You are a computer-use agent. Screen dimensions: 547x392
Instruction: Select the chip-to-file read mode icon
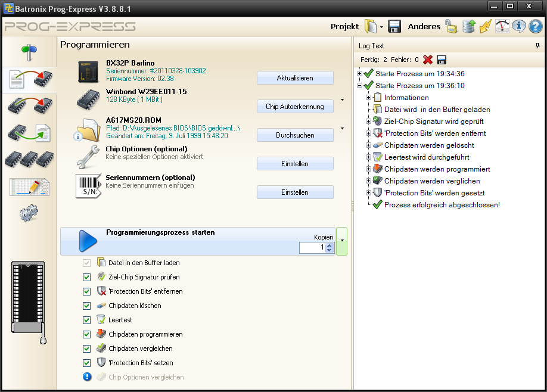pos(29,133)
